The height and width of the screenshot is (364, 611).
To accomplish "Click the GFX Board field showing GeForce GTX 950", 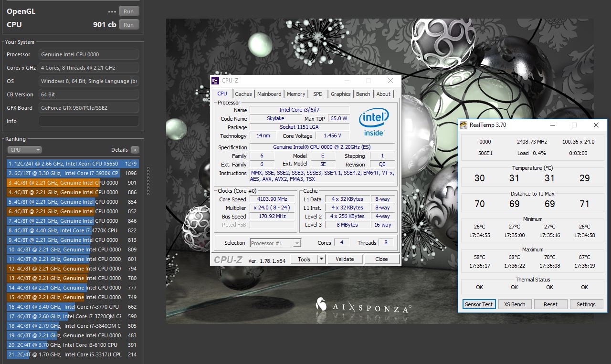I will click(x=89, y=108).
